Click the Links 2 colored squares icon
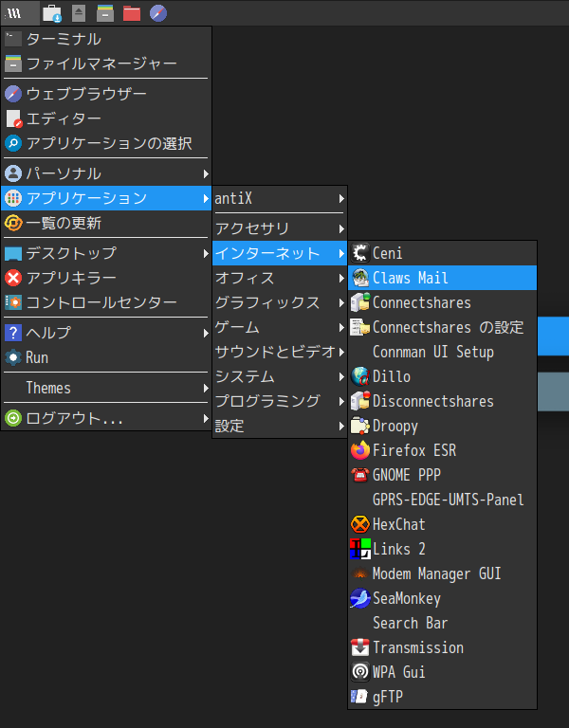 click(360, 549)
